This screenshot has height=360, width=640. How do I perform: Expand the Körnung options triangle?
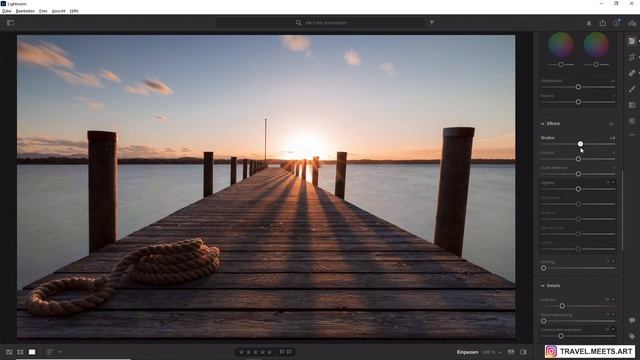tap(613, 261)
